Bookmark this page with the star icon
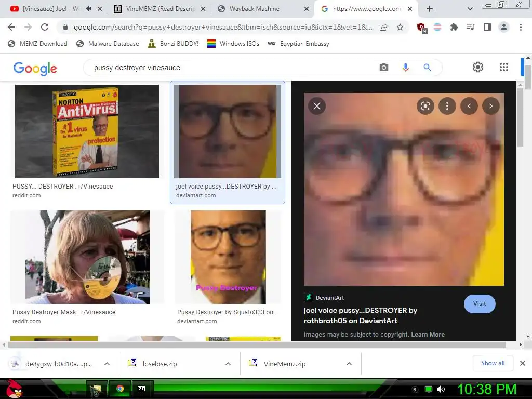532x399 pixels. [x=400, y=27]
